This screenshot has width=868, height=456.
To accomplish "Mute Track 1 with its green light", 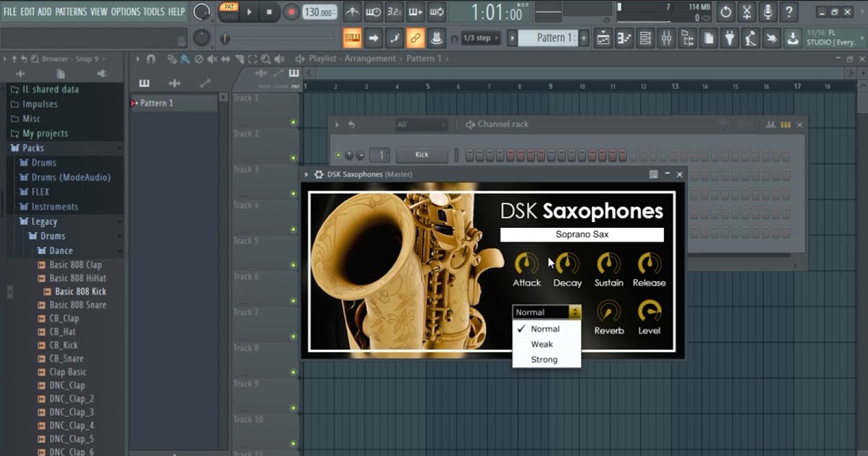I will point(293,122).
